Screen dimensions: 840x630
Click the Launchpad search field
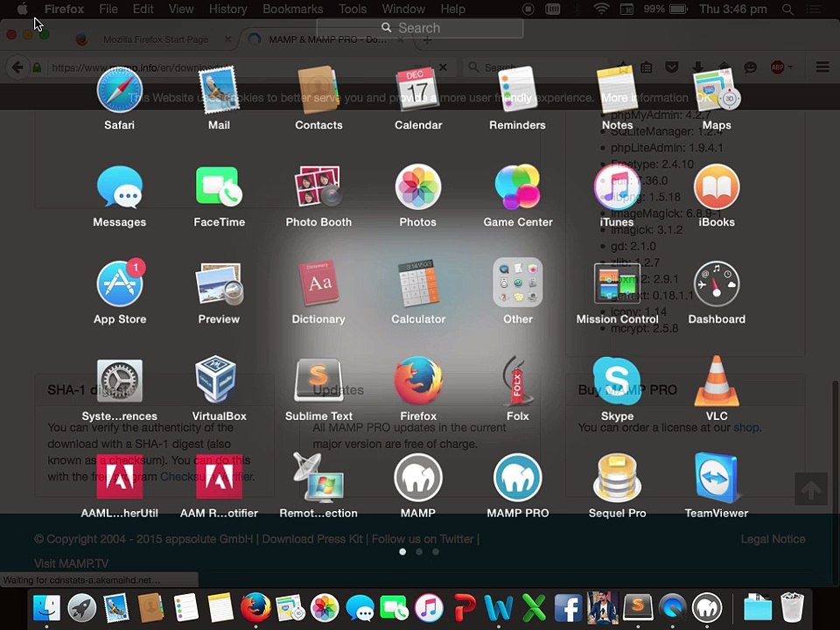click(420, 28)
